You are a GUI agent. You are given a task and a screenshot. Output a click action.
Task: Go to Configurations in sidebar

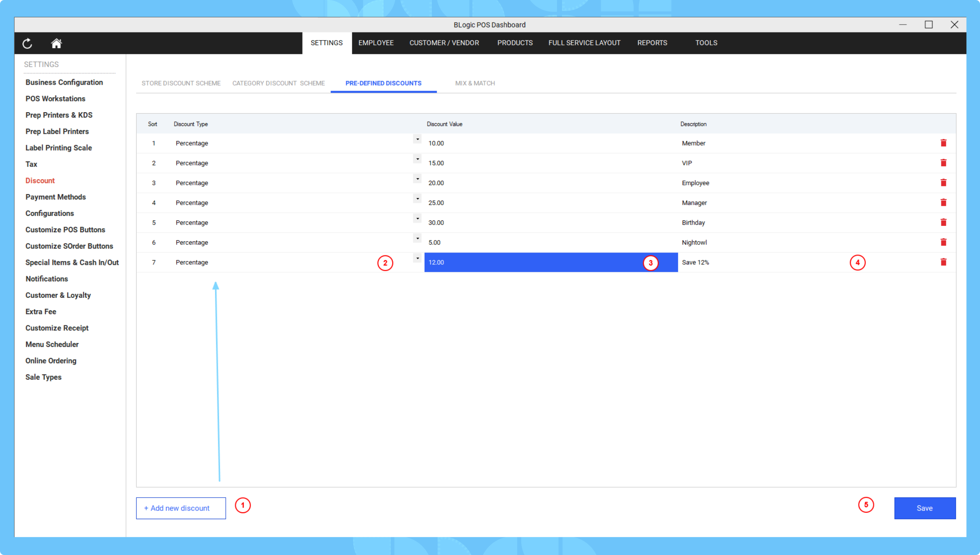[x=49, y=213]
